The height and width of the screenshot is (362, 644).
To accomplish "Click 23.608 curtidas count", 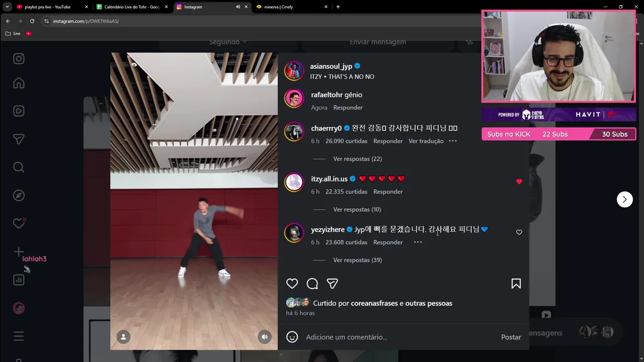I will (x=346, y=242).
